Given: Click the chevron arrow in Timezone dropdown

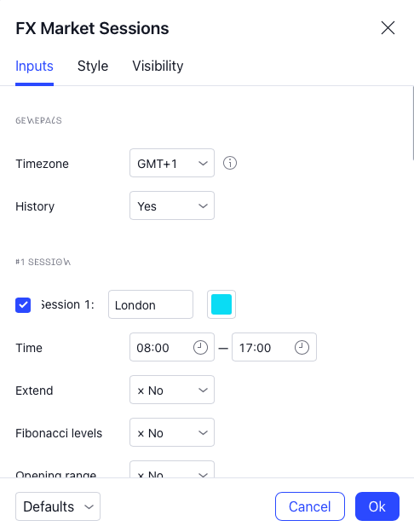Looking at the screenshot, I should click(x=203, y=163).
